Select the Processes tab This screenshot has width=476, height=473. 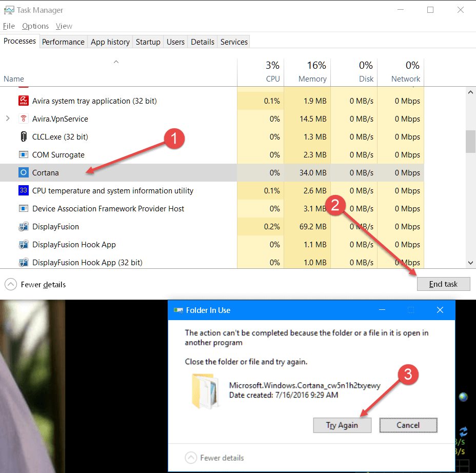pyautogui.click(x=19, y=41)
